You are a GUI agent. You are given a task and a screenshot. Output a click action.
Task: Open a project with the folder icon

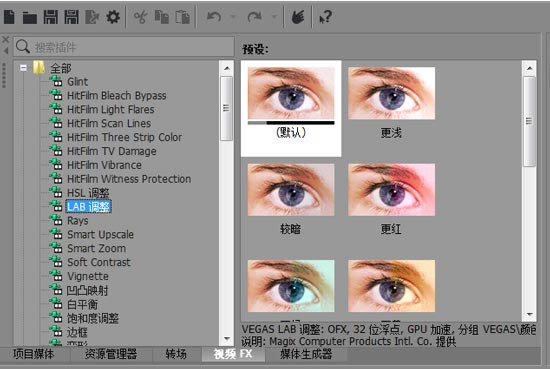30,17
